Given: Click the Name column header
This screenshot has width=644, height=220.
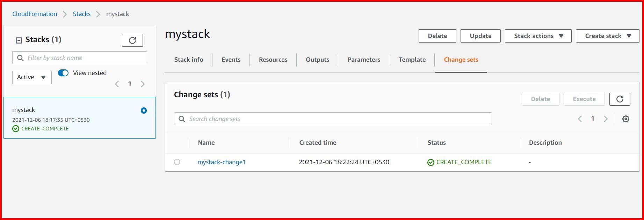Looking at the screenshot, I should click(x=206, y=143).
